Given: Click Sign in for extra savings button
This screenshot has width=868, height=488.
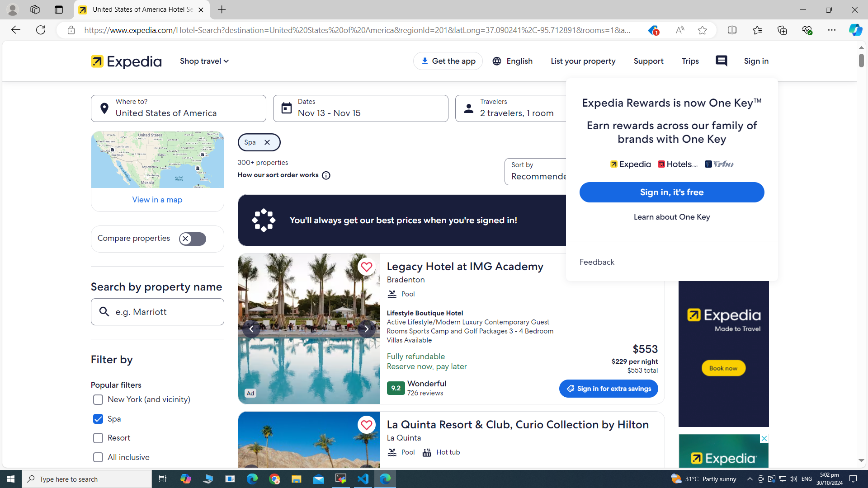Looking at the screenshot, I should 609,389.
